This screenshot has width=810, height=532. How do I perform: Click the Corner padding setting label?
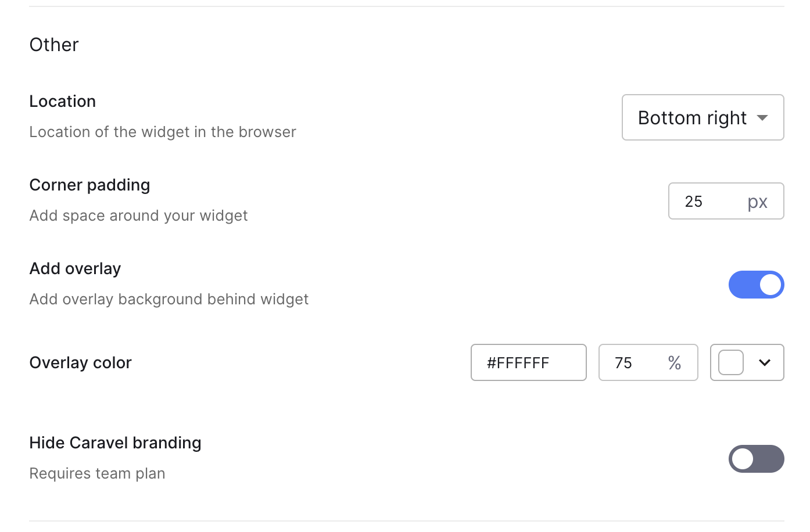(90, 185)
